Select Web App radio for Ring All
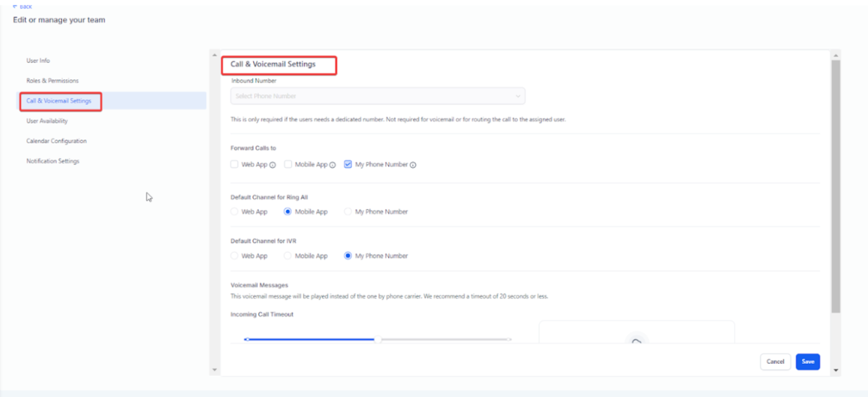This screenshot has width=868, height=397. (234, 212)
